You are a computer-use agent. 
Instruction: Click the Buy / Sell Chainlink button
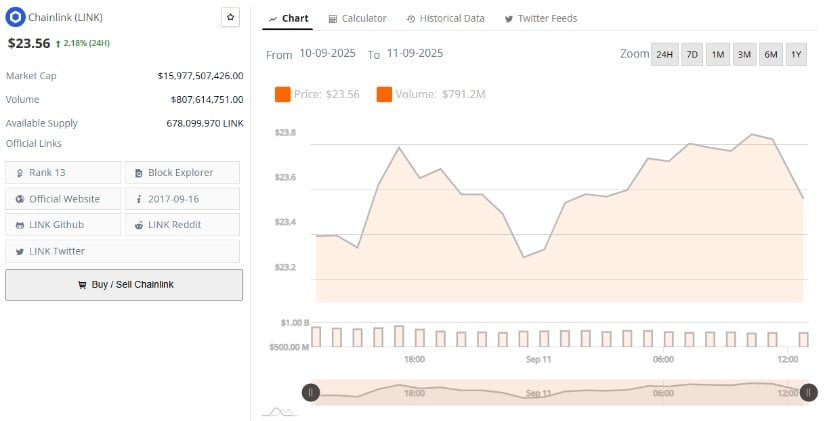124,285
